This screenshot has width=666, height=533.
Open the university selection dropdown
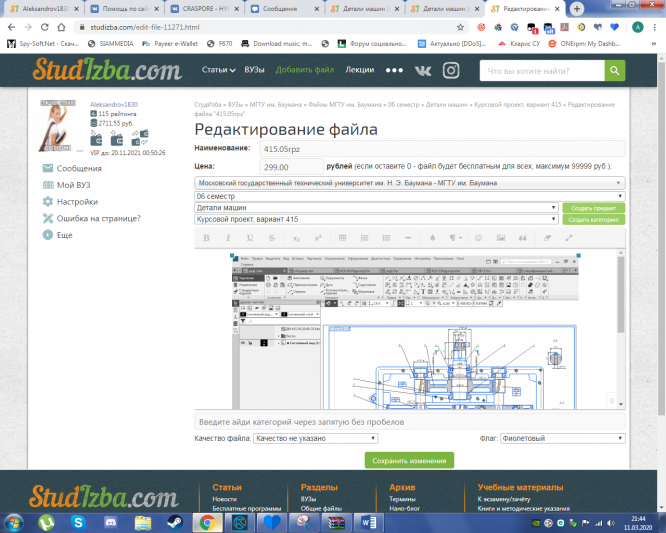pos(409,183)
